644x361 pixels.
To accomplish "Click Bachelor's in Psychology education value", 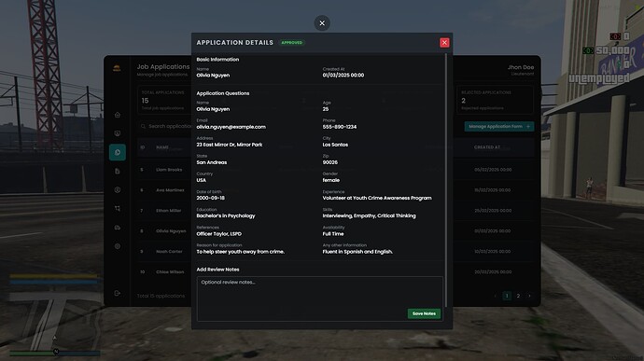I will click(x=226, y=216).
